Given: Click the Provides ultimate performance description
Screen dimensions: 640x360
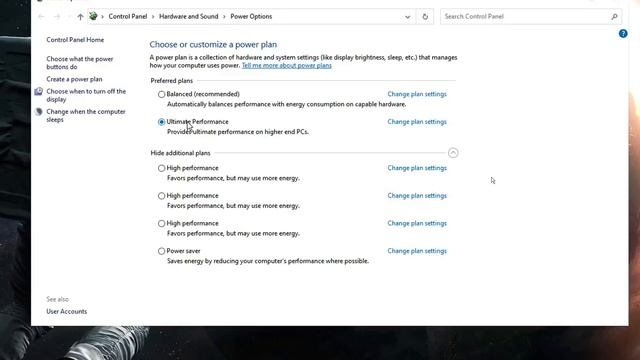Looking at the screenshot, I should pos(238,132).
